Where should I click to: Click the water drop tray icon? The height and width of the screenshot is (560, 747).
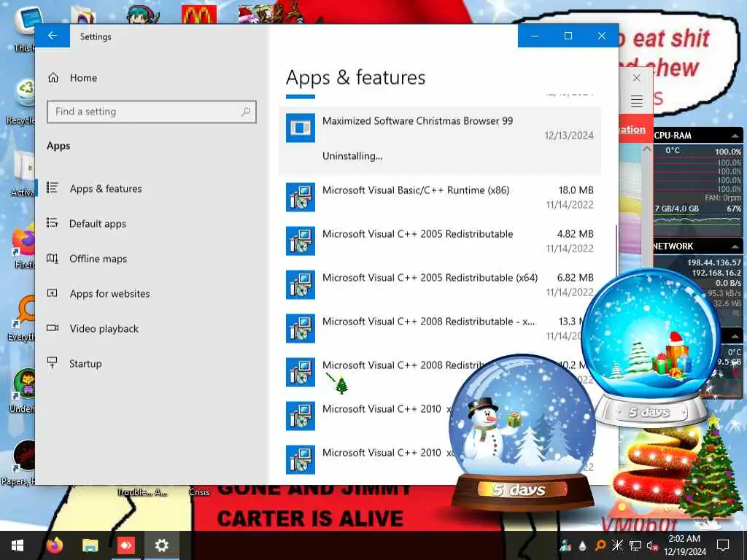click(582, 545)
